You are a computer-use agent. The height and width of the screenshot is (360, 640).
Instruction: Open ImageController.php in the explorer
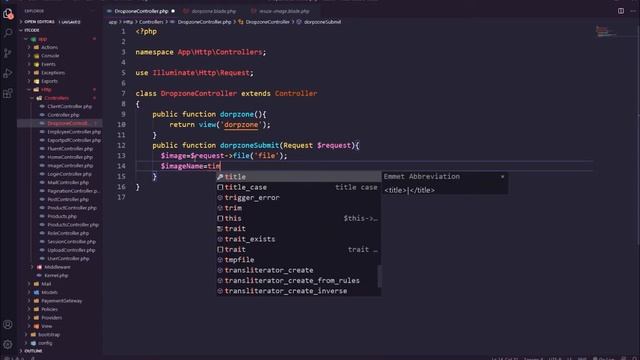pos(70,166)
